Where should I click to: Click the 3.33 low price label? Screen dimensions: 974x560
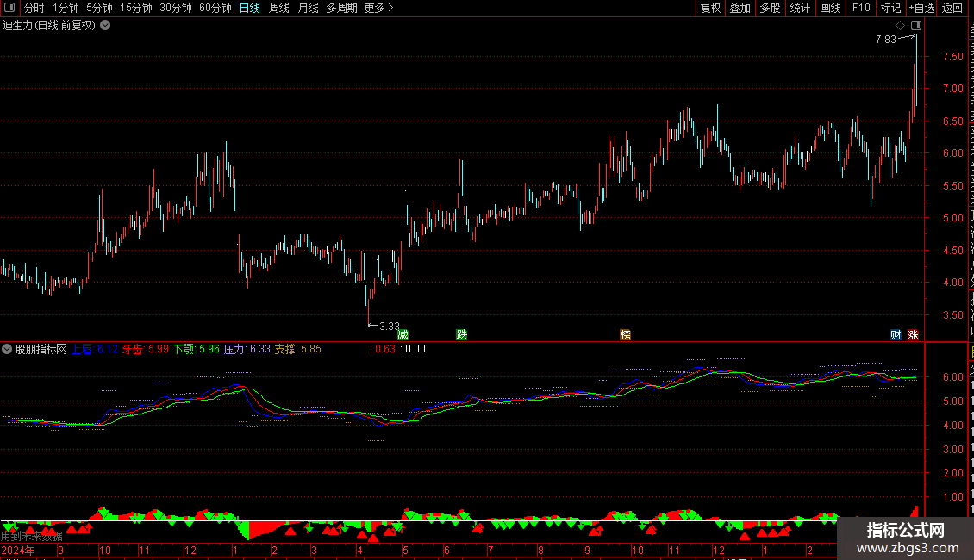(x=390, y=326)
